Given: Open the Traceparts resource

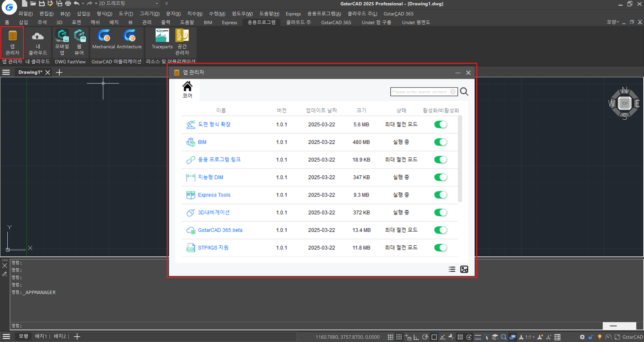Looking at the screenshot, I should click(162, 40).
